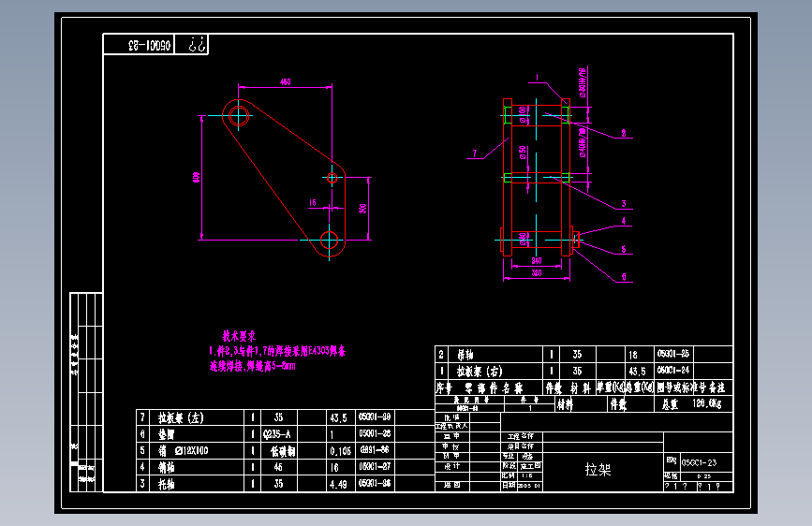The image size is (812, 526).
Task: Select balloon number "2" right of front view
Action: (x=624, y=133)
